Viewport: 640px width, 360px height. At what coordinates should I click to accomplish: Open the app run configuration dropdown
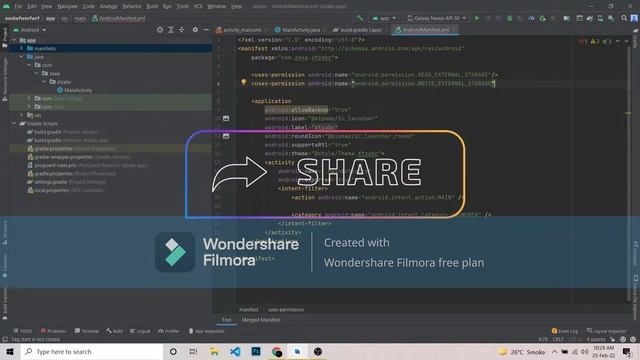point(384,18)
